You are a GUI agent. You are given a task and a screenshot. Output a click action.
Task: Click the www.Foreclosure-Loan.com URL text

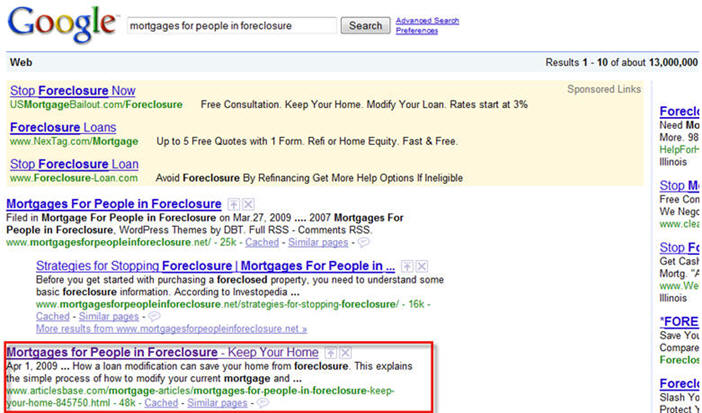pos(74,178)
